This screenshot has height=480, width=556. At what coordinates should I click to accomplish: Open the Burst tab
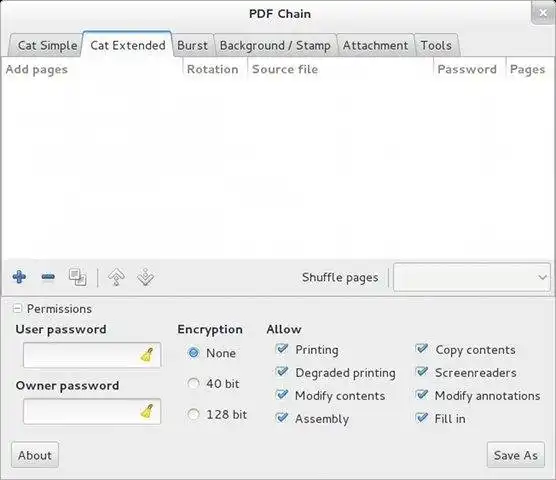point(193,45)
